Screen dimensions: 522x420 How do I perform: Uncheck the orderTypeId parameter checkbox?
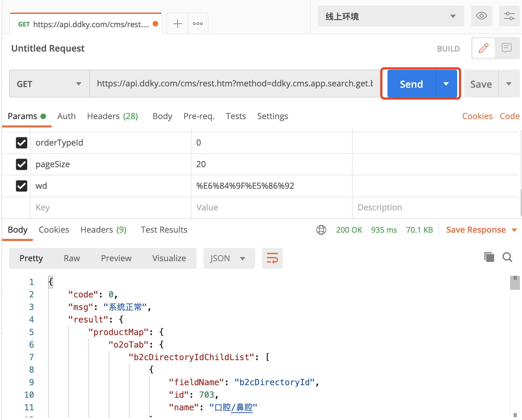point(22,143)
